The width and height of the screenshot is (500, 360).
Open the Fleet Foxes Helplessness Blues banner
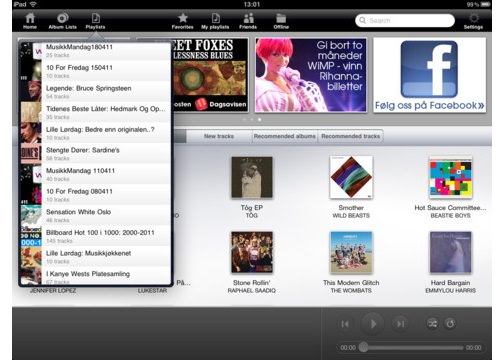coord(210,75)
